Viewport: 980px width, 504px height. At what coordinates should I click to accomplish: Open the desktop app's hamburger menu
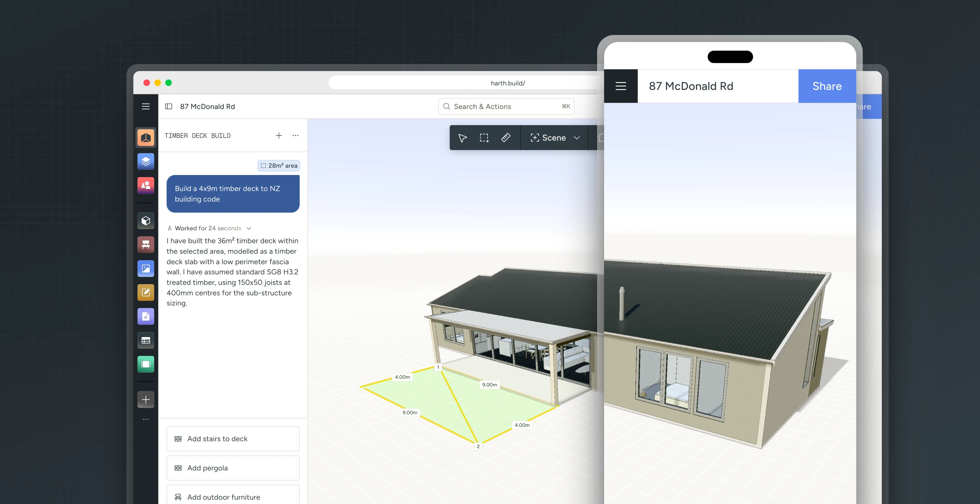click(x=146, y=106)
